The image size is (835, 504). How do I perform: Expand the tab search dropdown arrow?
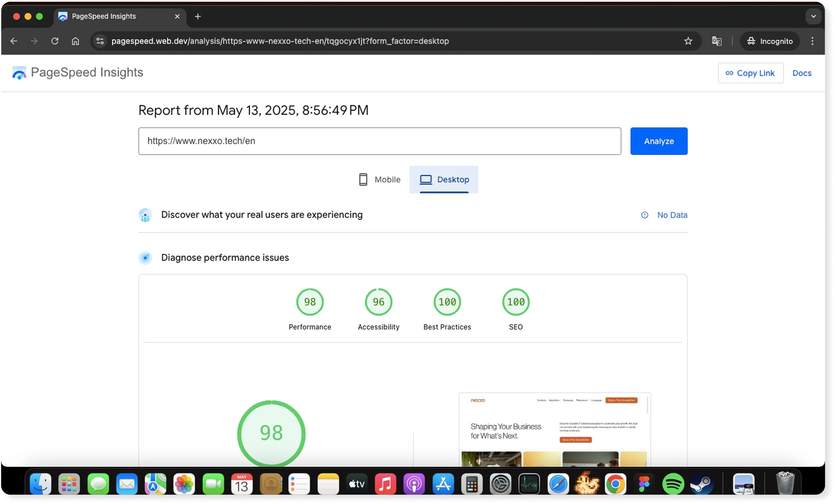coord(813,16)
